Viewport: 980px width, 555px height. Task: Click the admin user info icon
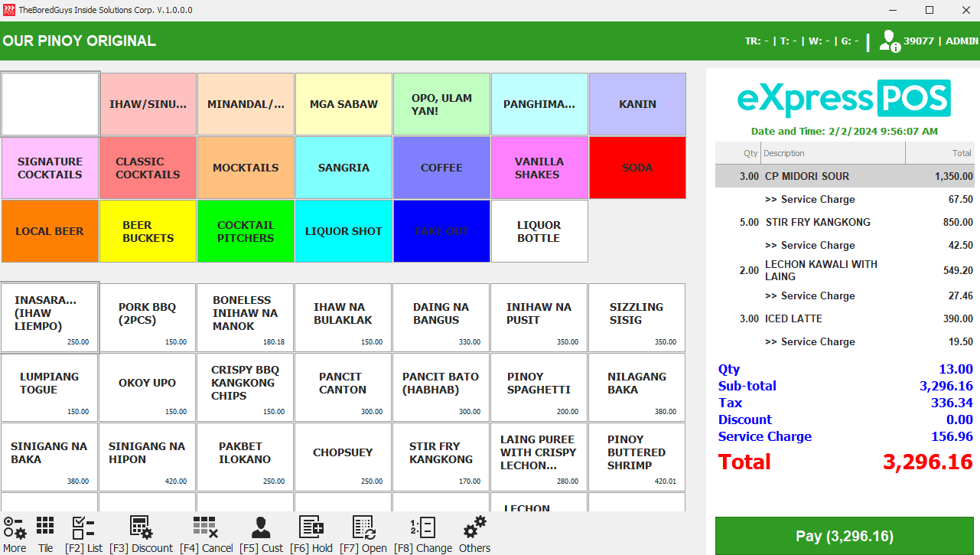(x=889, y=41)
